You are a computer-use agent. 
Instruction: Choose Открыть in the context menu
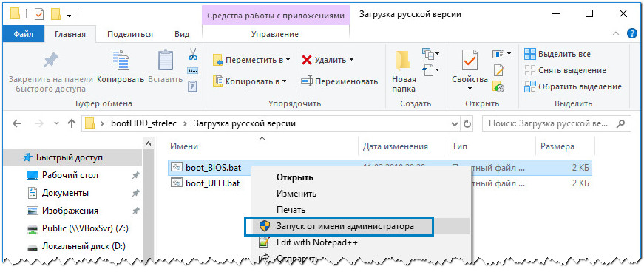point(295,177)
